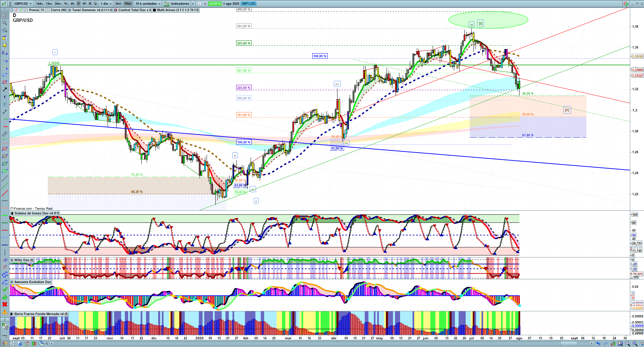Screen dimensions: 644x347
Task: Expand the Awesome Evolution Doc panel icon
Action: pos(12,282)
